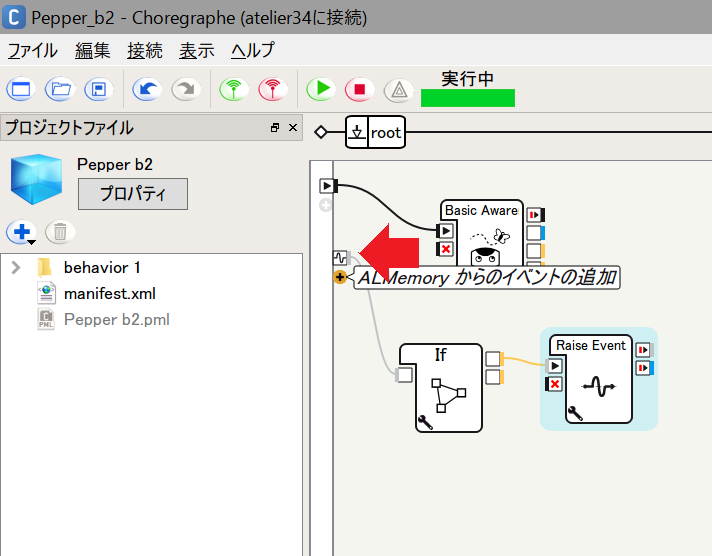Click the grey redo arrow icon
The image size is (712, 556).
[186, 89]
